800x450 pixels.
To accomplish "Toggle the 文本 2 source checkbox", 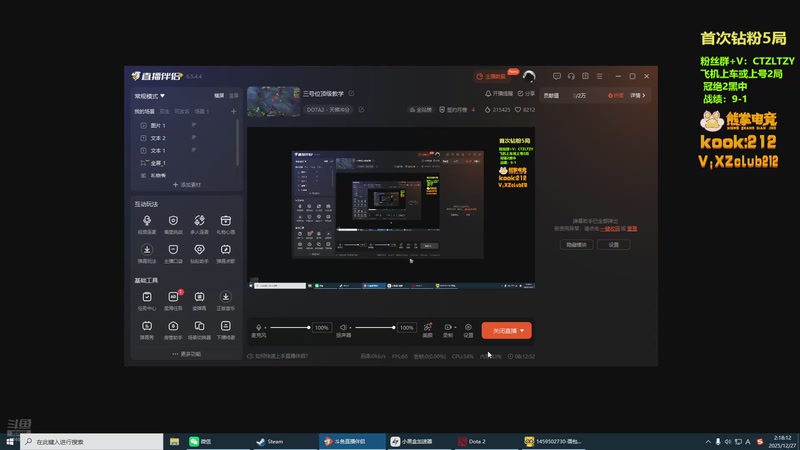I will pyautogui.click(x=143, y=138).
